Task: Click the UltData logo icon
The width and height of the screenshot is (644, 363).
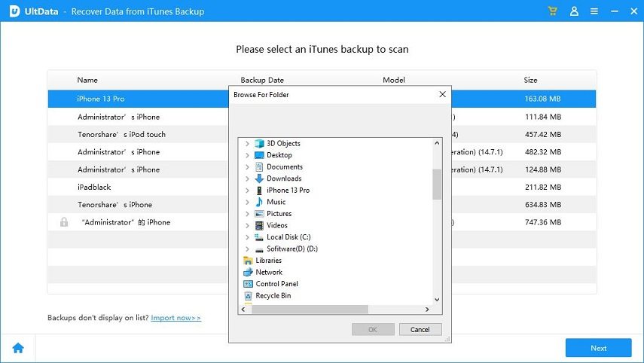Action: (15, 11)
